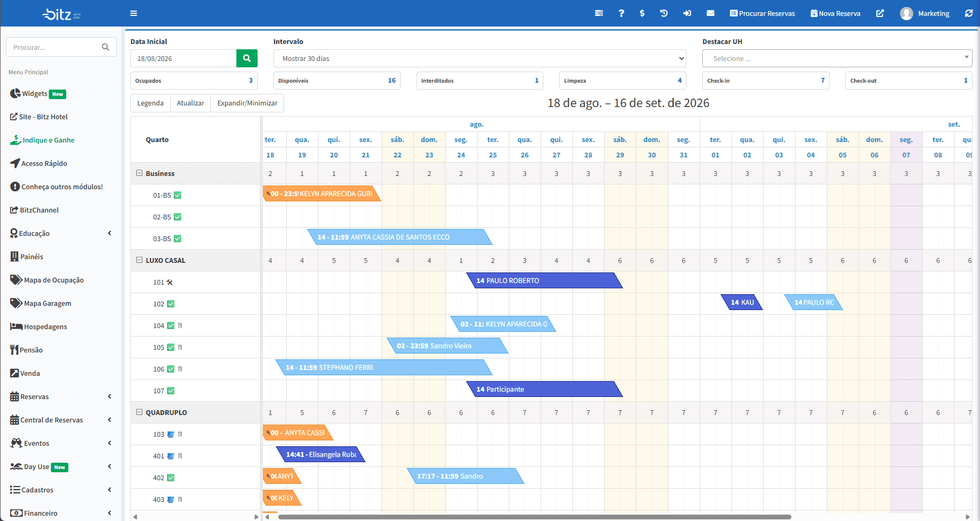Click the list icon left of help icon
Image resolution: width=980 pixels, height=521 pixels.
(599, 13)
